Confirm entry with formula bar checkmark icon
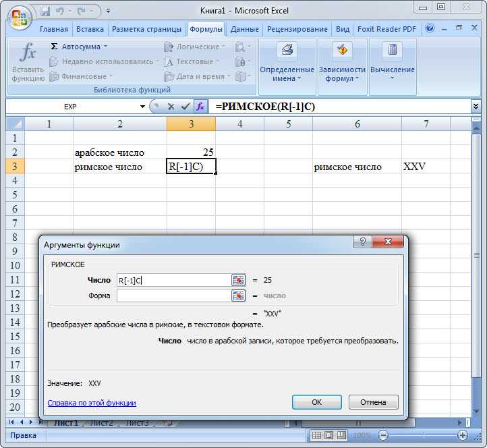 pos(185,107)
